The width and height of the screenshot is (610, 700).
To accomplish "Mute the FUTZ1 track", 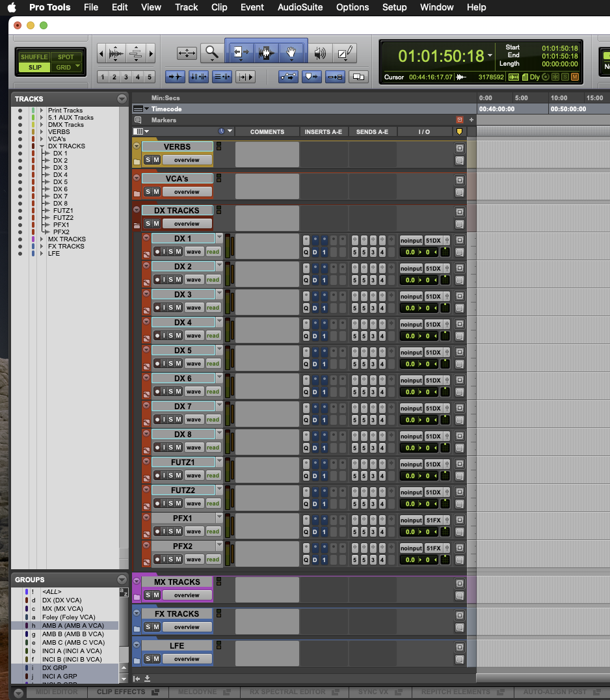I will [178, 476].
